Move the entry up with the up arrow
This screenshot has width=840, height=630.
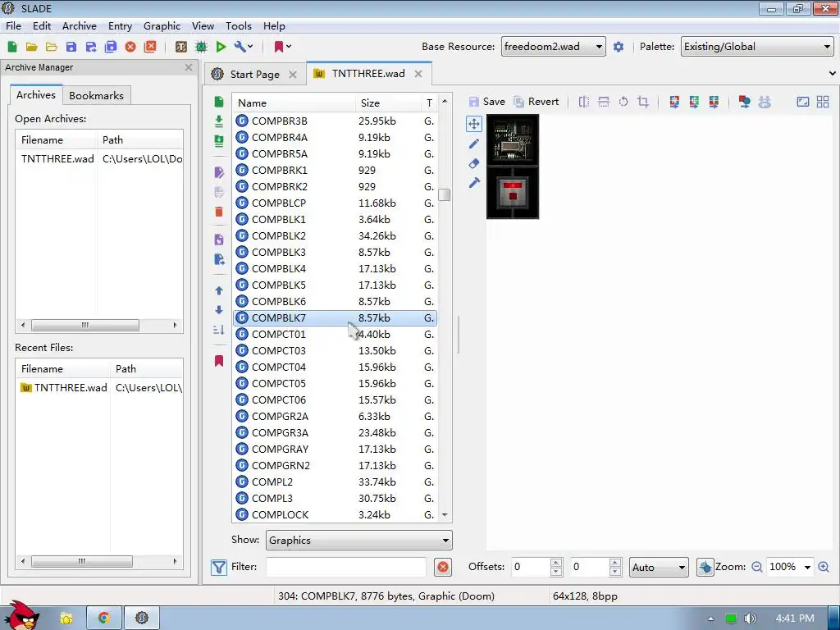click(218, 290)
